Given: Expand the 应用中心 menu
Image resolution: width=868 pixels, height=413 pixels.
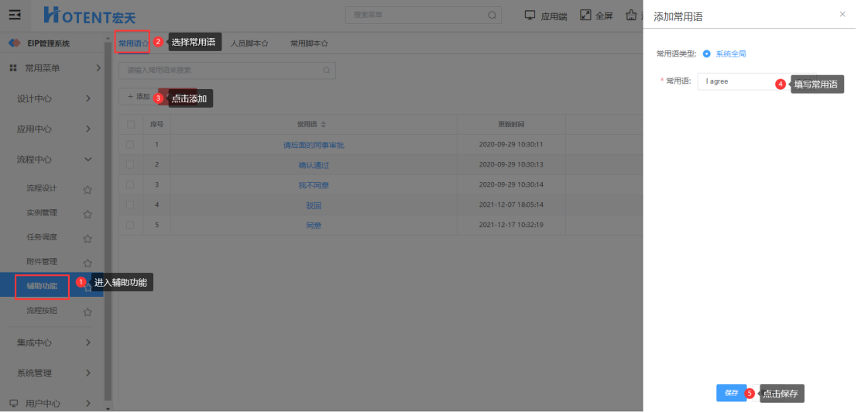Looking at the screenshot, I should click(88, 129).
